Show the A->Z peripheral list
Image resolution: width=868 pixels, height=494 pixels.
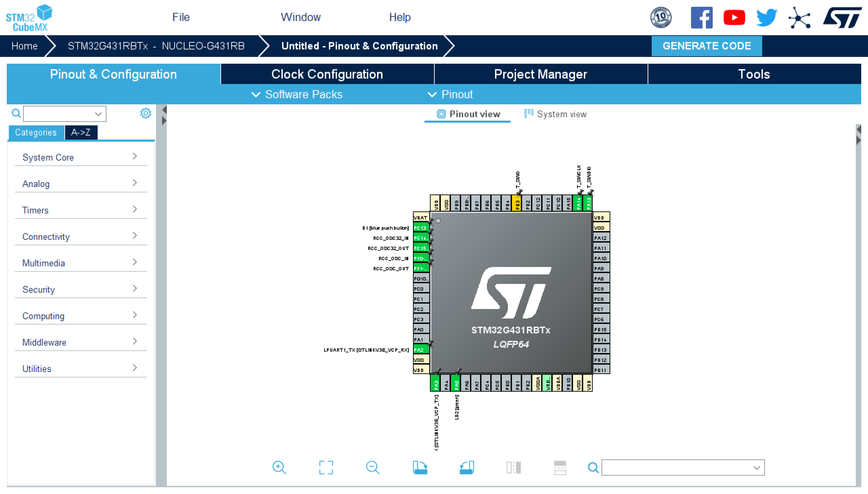coord(81,132)
